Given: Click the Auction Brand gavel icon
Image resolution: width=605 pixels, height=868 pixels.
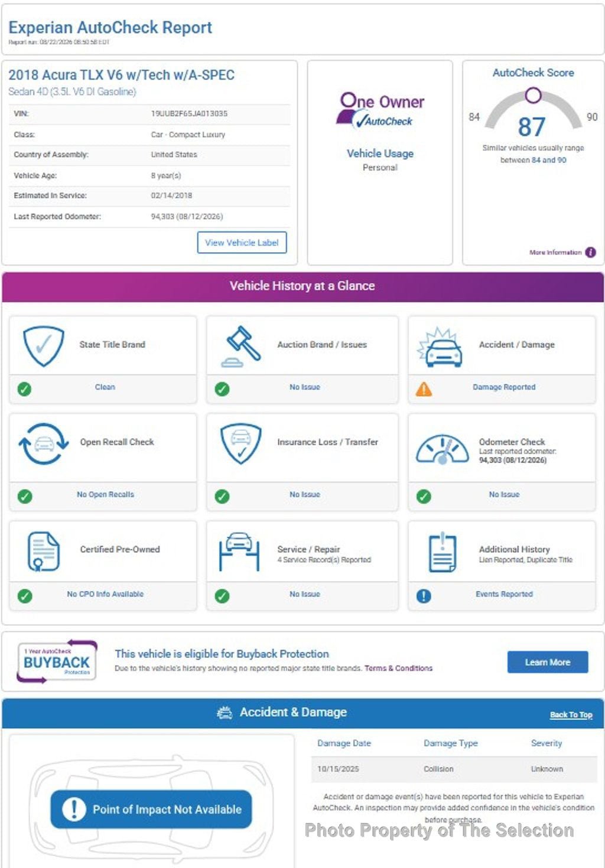Looking at the screenshot, I should pyautogui.click(x=241, y=346).
